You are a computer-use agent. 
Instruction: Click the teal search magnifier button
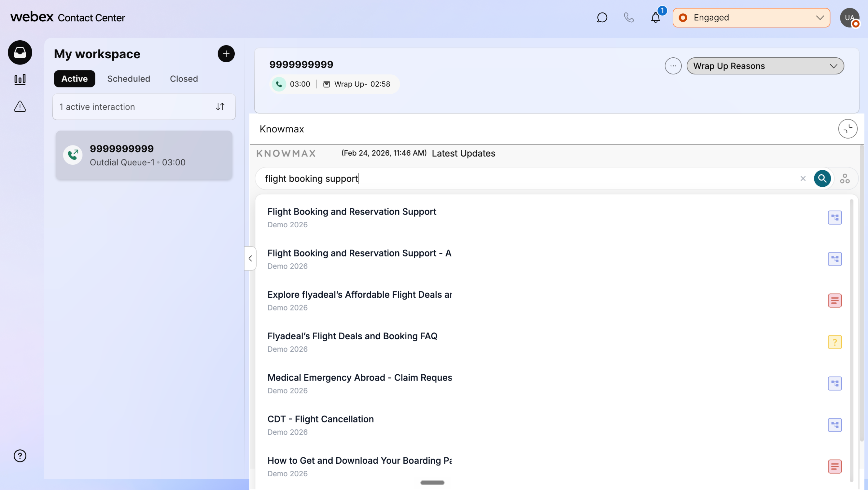click(x=822, y=179)
